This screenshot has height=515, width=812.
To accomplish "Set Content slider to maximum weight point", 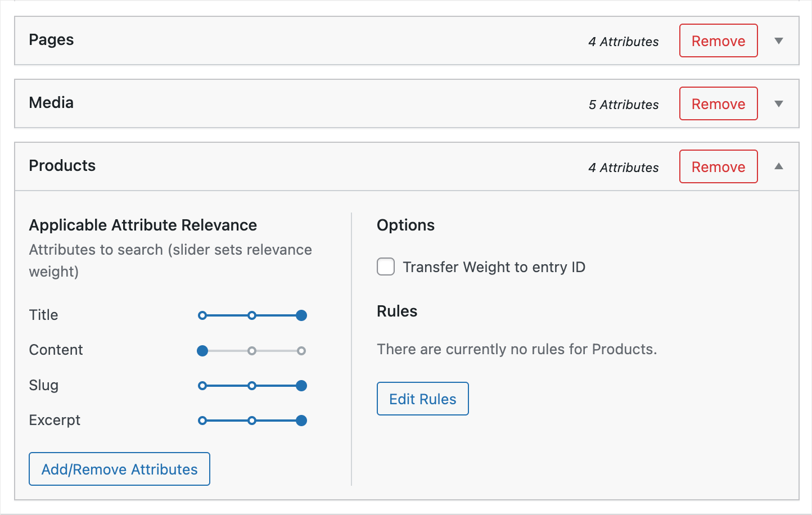I will pos(301,351).
